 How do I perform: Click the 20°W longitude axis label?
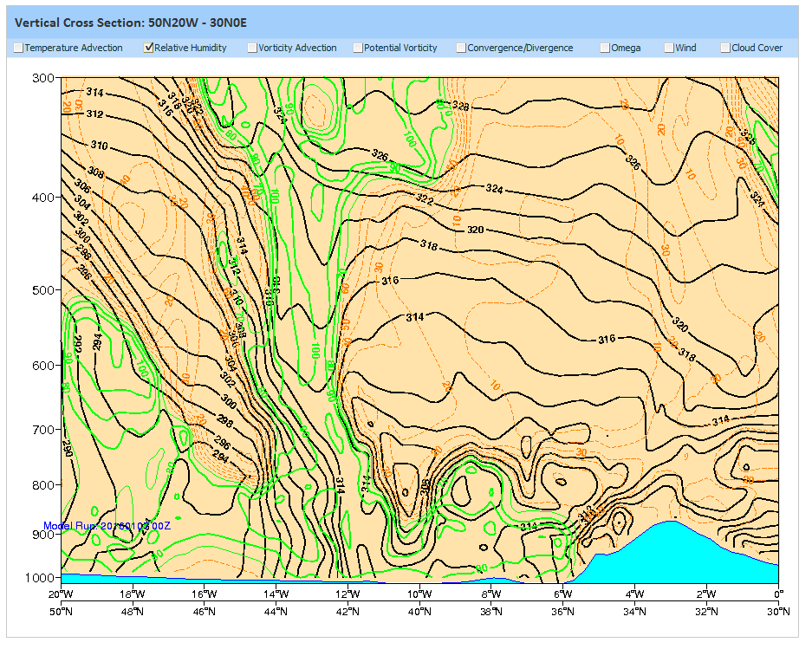(60, 594)
